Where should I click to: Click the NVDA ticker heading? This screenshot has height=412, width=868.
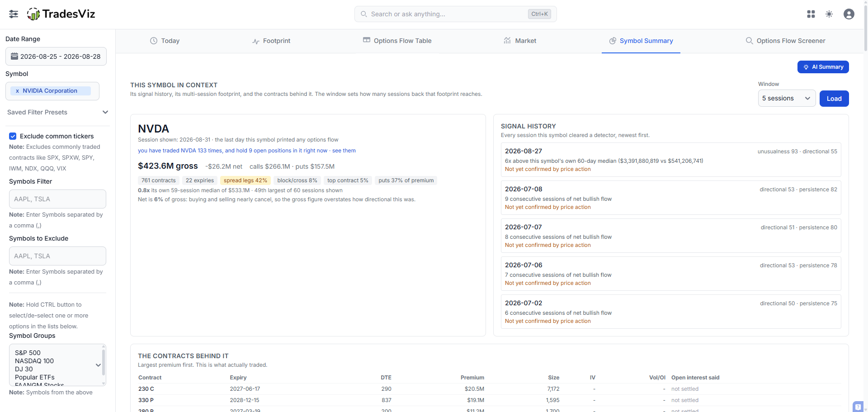pyautogui.click(x=153, y=129)
